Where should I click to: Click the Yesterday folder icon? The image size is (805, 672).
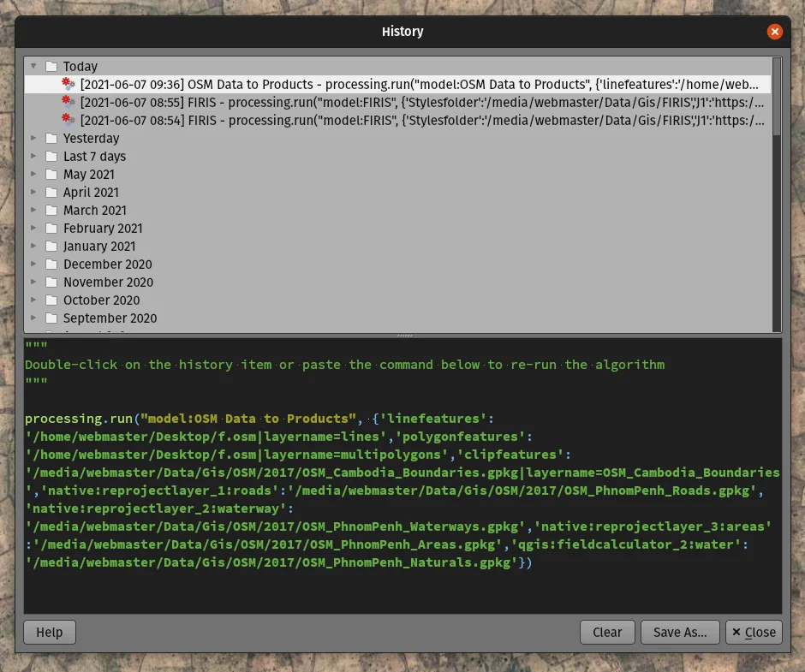[x=51, y=139]
